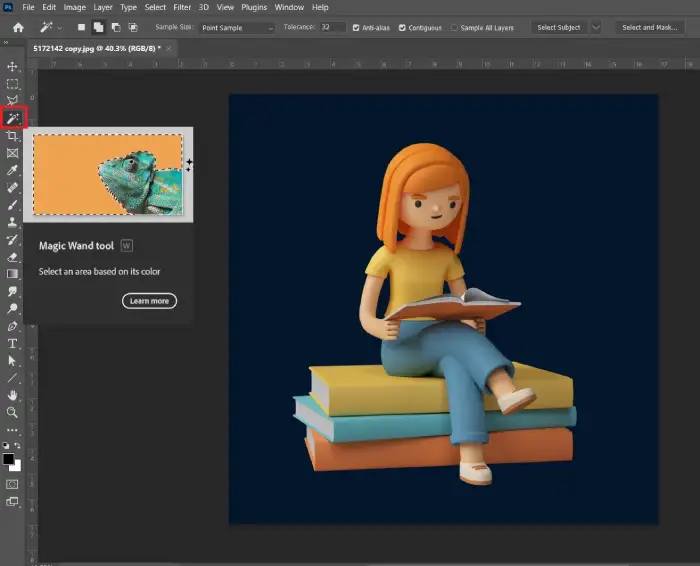
Task: Select the Crop tool
Action: coord(12,136)
